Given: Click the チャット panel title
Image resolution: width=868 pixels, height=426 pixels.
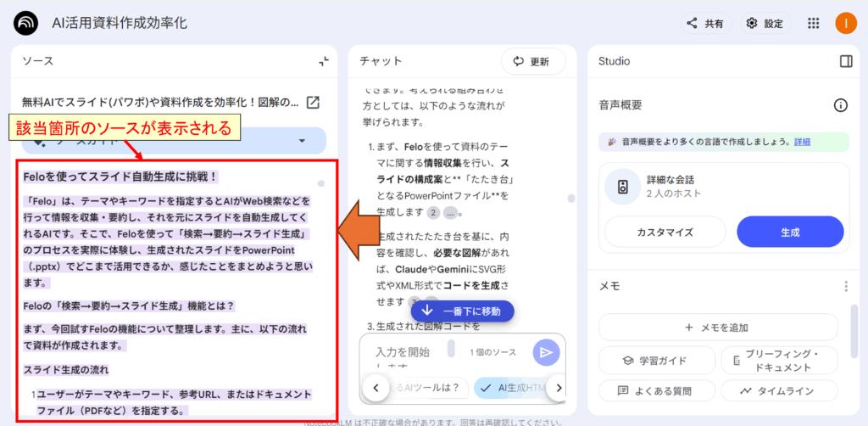Looking at the screenshot, I should pos(381,61).
